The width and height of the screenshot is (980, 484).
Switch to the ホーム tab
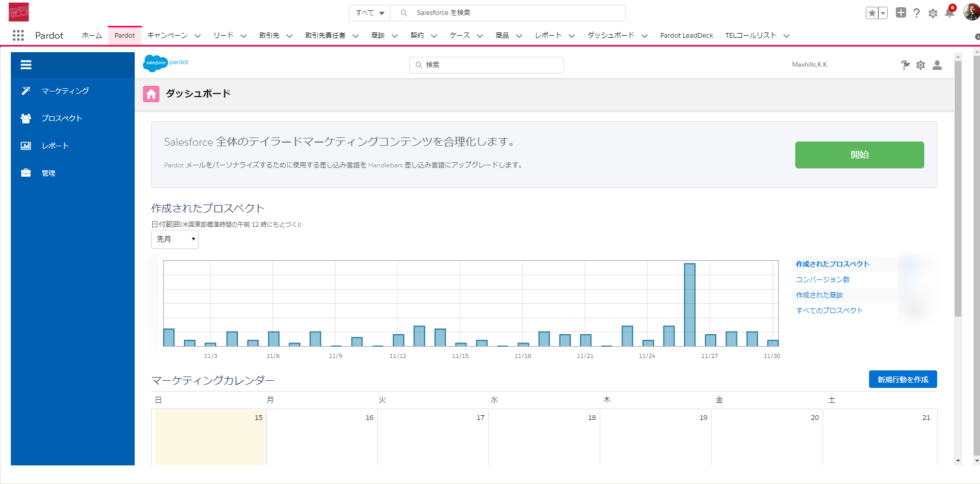coord(92,36)
